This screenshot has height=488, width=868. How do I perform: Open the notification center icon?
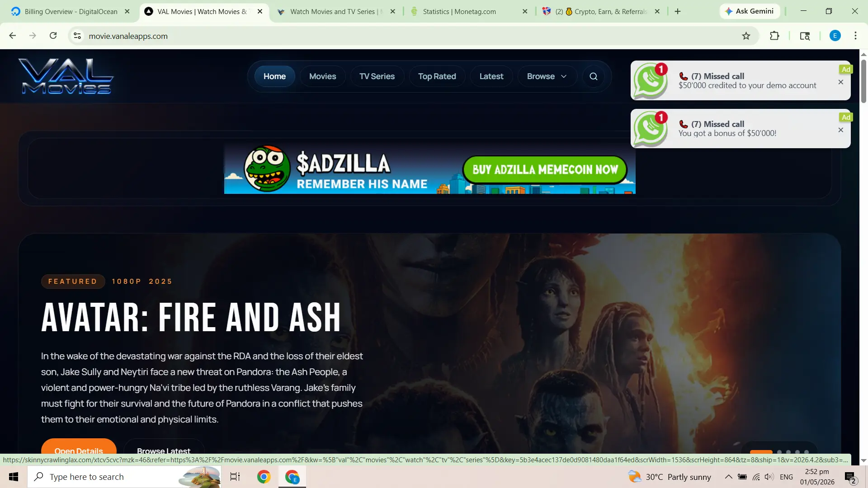[x=850, y=477]
